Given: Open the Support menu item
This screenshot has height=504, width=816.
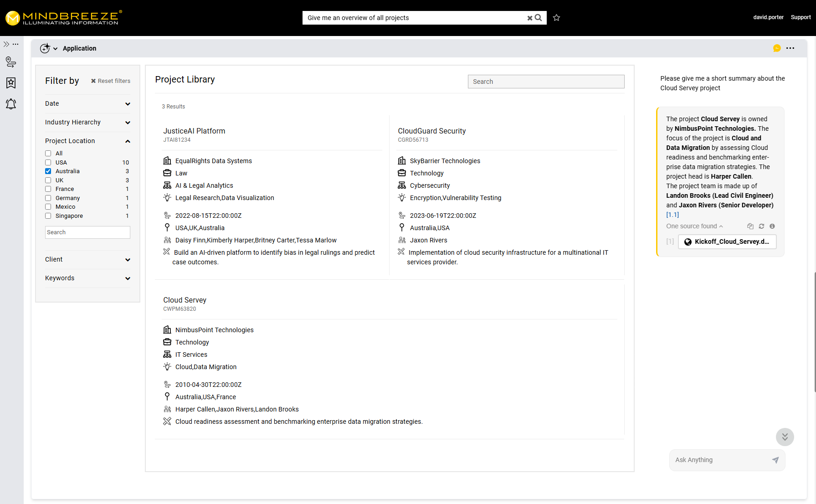Looking at the screenshot, I should 801,17.
